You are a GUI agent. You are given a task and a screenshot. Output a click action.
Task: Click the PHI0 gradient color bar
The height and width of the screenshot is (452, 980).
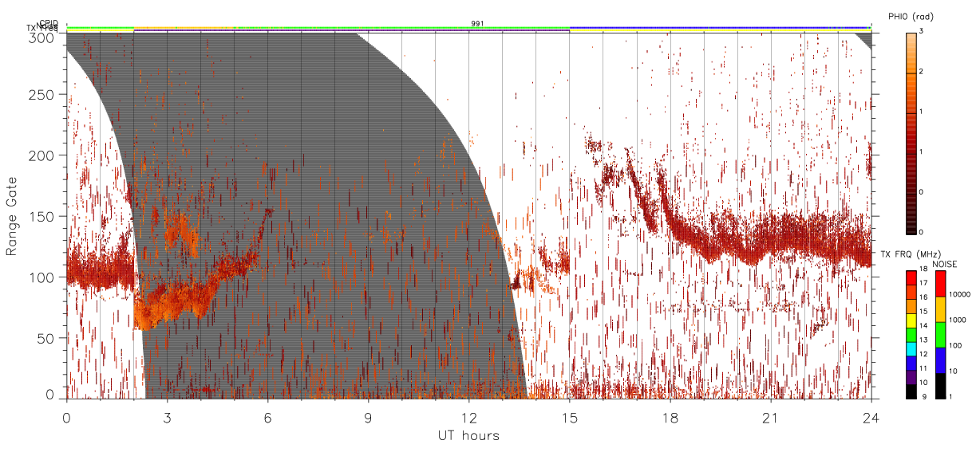click(911, 133)
